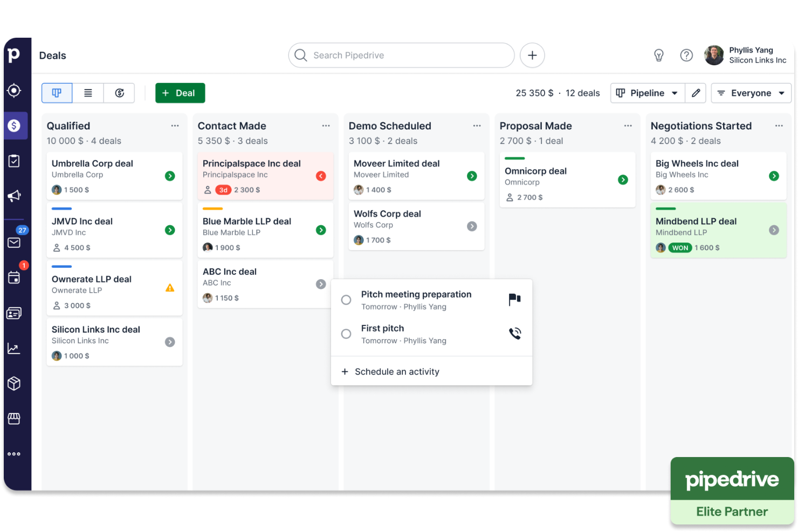Open Sales Assistant lightbulb icon
Viewport: 798px width, 532px height.
(x=658, y=55)
